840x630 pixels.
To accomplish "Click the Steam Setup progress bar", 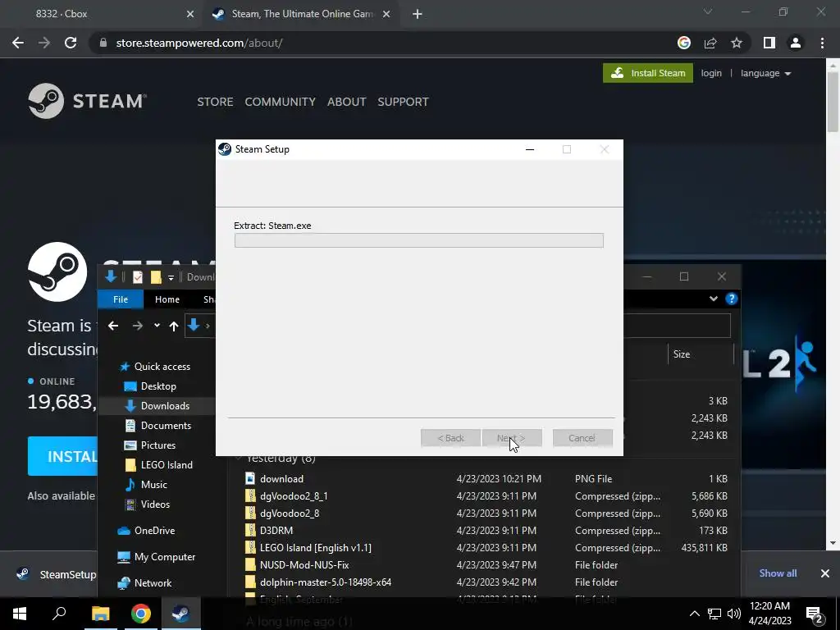I will (x=419, y=240).
